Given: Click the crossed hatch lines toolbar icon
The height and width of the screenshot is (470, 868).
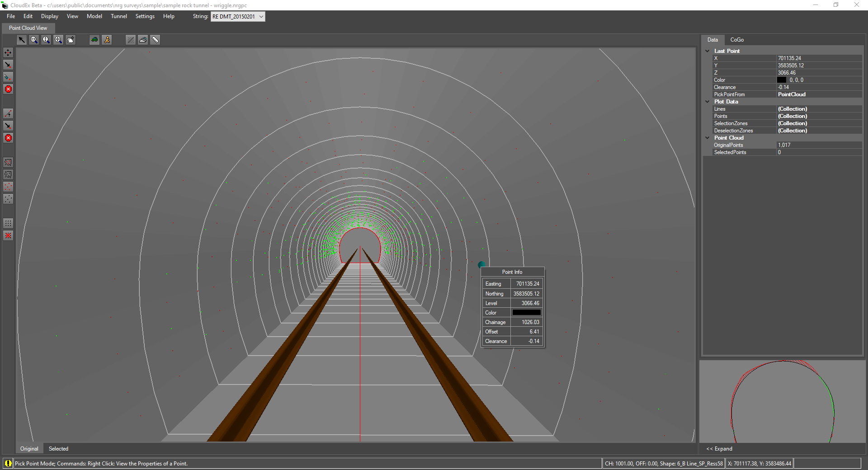Looking at the screenshot, I should [x=131, y=40].
